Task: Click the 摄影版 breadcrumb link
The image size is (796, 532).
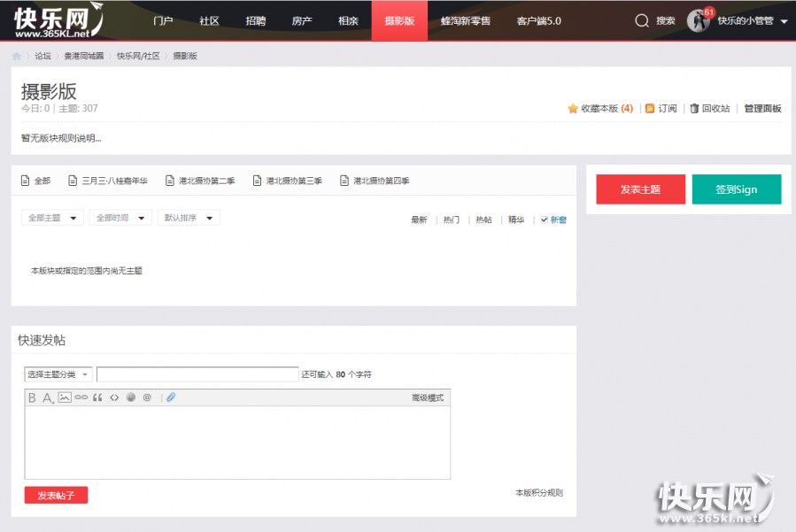Action: 185,56
